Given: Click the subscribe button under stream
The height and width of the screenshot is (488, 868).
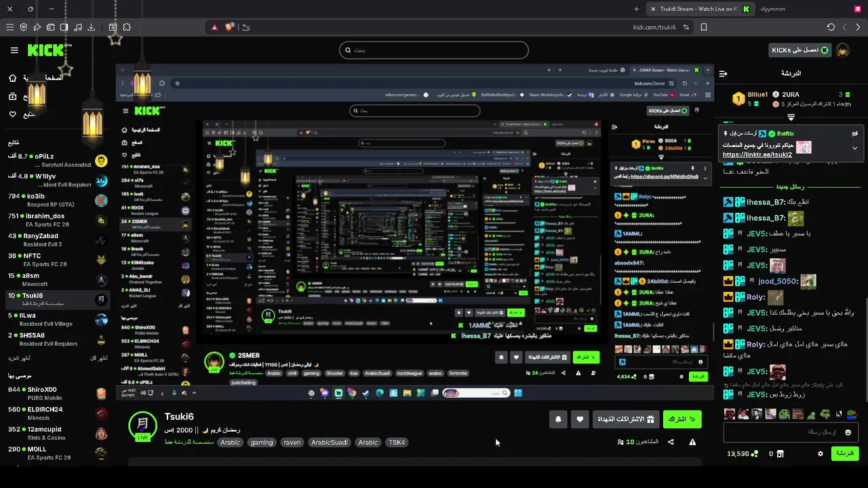Looking at the screenshot, I should (682, 420).
